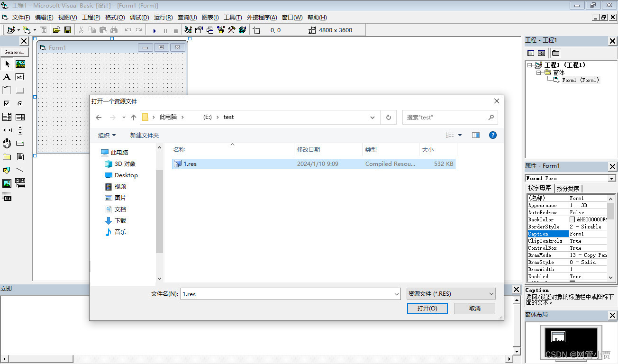Image resolution: width=618 pixels, height=364 pixels.
Task: Open the Add Project dropdown arrow
Action: 18,30
